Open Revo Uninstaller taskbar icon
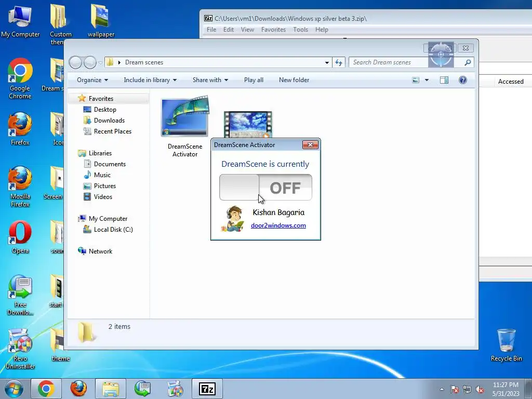This screenshot has height=399, width=532. click(175, 389)
